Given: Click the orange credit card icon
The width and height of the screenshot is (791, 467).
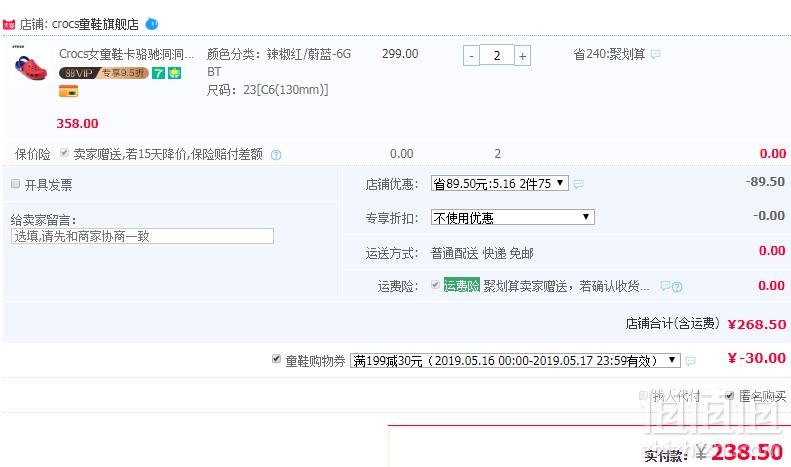Looking at the screenshot, I should click(69, 91).
